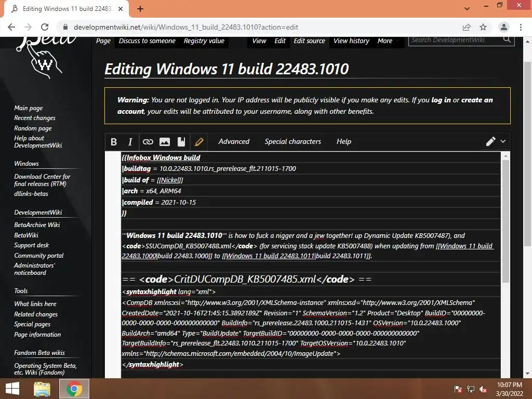The width and height of the screenshot is (532, 399).
Task: Open dllinks-betas sidebar link
Action: click(31, 194)
